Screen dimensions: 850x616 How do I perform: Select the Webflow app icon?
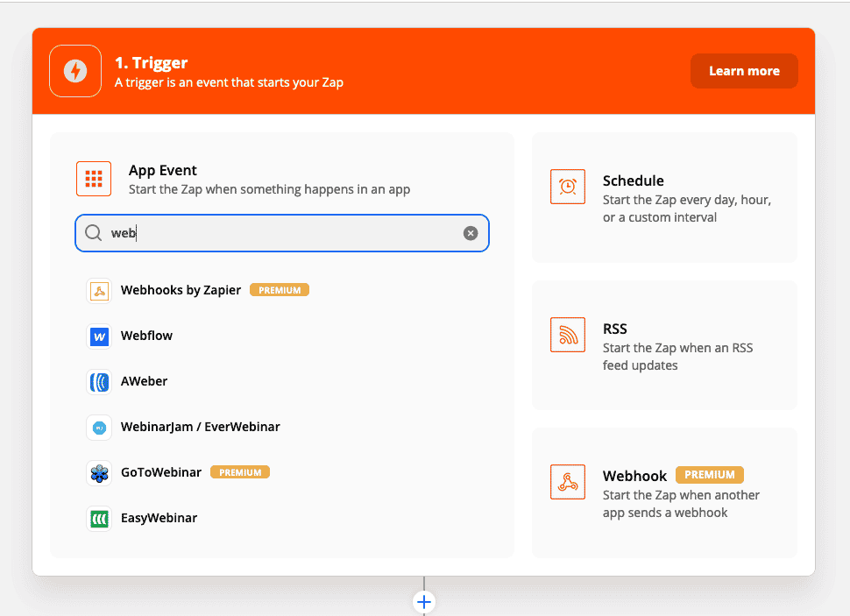pos(99,336)
